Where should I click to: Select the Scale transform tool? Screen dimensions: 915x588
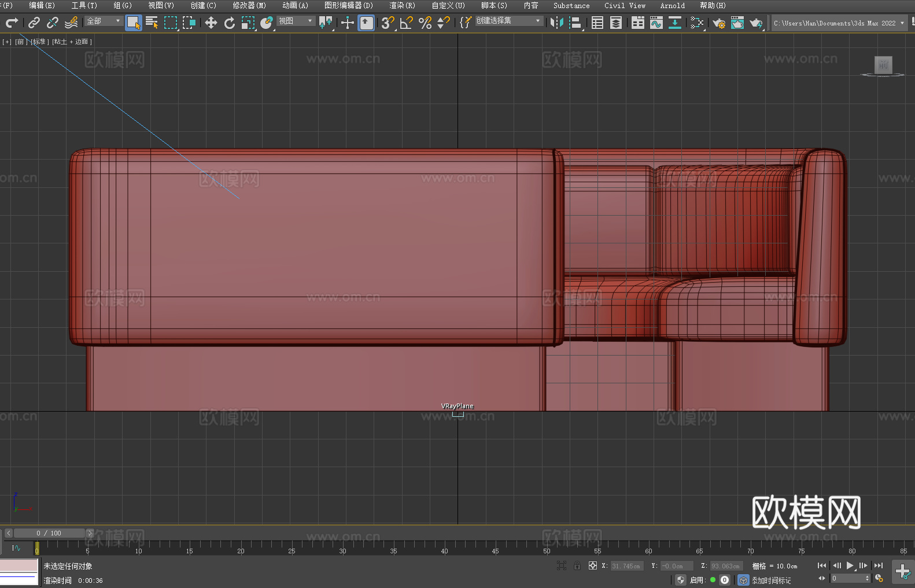[248, 23]
